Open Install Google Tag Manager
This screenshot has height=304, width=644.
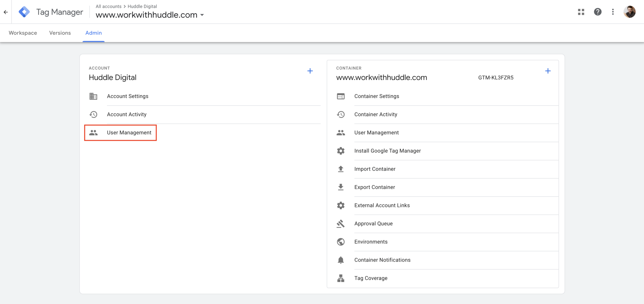tap(388, 151)
